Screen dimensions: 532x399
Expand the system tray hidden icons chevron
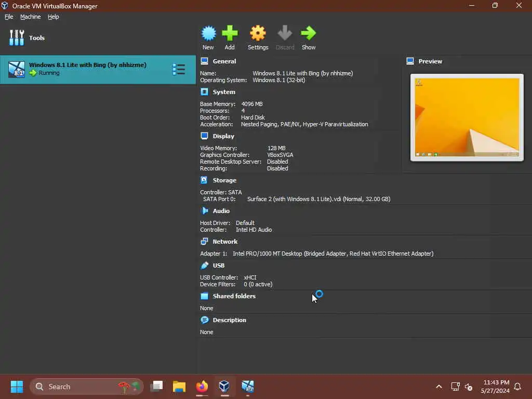pyautogui.click(x=439, y=387)
